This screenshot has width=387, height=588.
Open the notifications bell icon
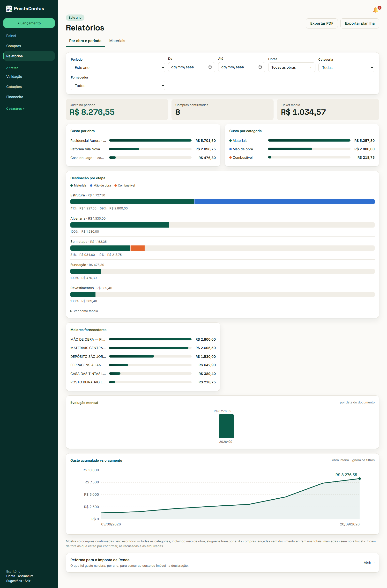tap(375, 10)
